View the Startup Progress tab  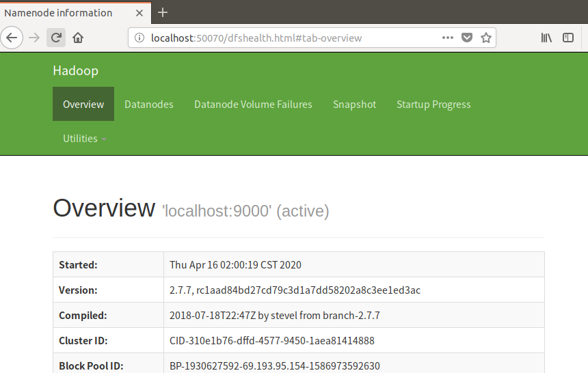pos(433,105)
